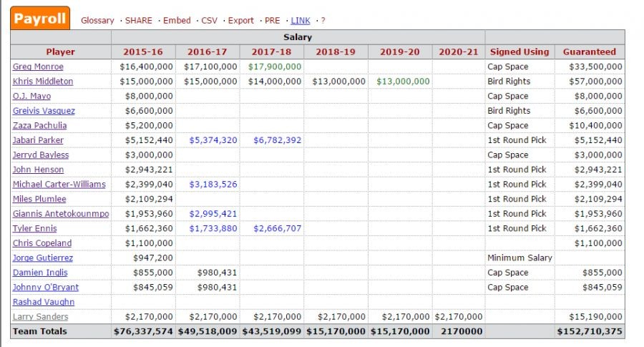Image resolution: width=644 pixels, height=347 pixels.
Task: Click the question mark help link
Action: (323, 21)
